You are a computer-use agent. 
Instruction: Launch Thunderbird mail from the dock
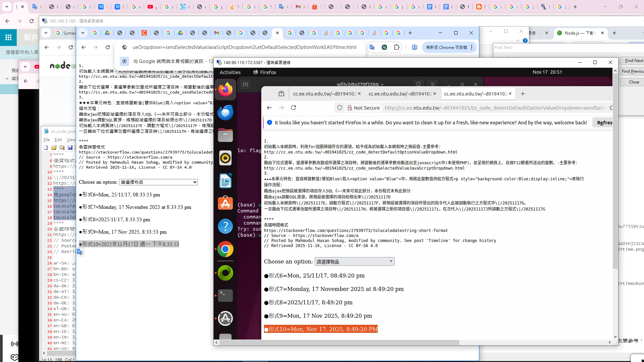pyautogui.click(x=225, y=112)
